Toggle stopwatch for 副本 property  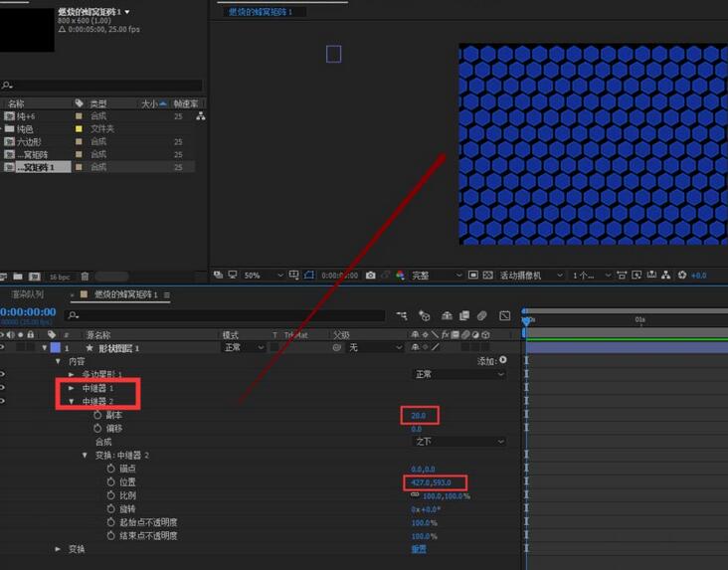pos(97,415)
